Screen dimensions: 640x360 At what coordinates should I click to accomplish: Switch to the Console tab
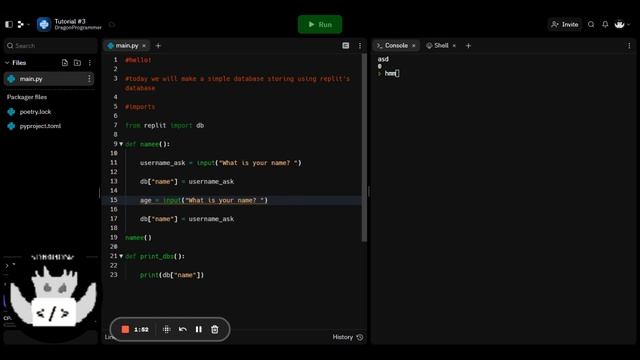392,46
